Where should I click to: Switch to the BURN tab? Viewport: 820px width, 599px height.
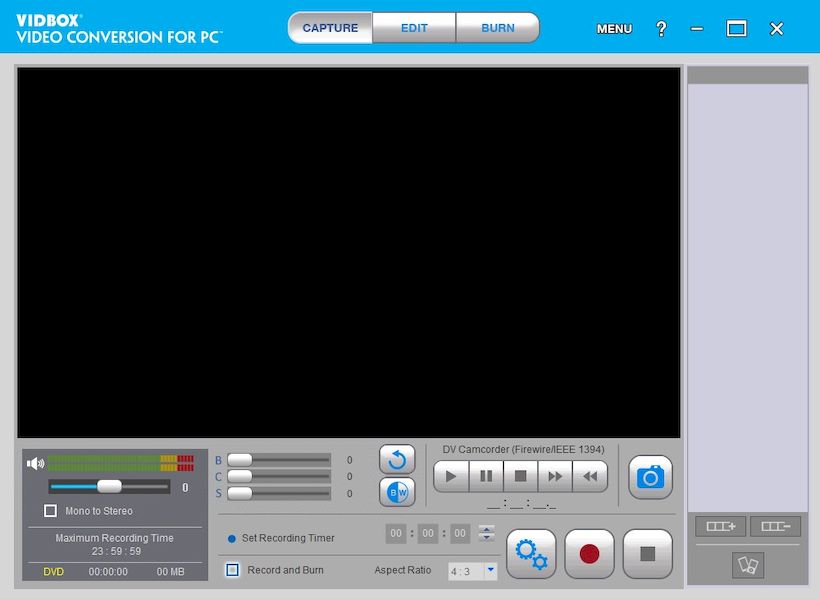pyautogui.click(x=497, y=28)
